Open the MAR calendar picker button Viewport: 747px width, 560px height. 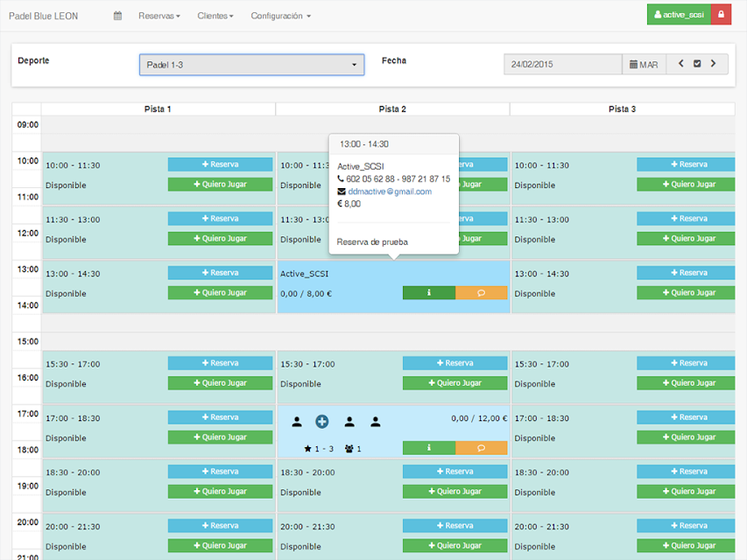tap(644, 65)
